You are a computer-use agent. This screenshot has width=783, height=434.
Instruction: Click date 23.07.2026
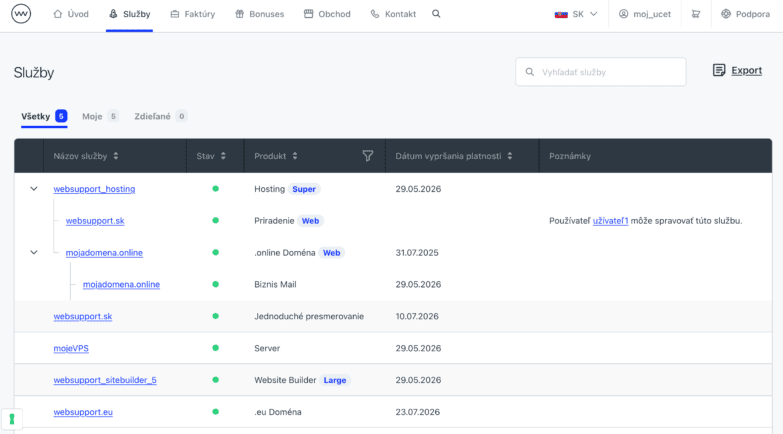click(417, 412)
